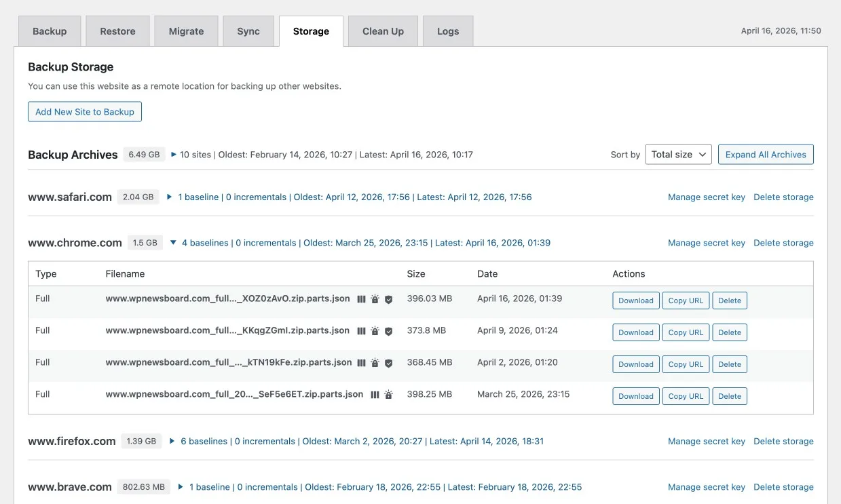Click the three-bar parts icon on the SeF5e6ET row

375,395
